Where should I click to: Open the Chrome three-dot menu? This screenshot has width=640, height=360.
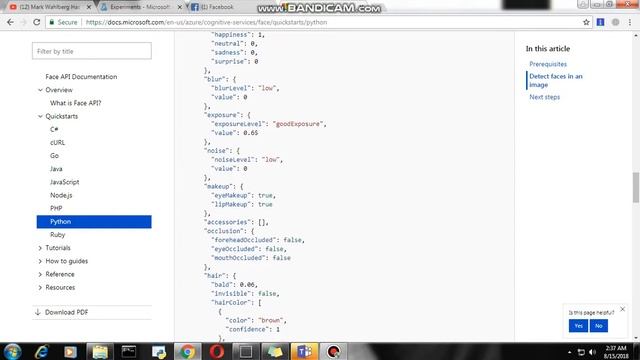point(630,22)
